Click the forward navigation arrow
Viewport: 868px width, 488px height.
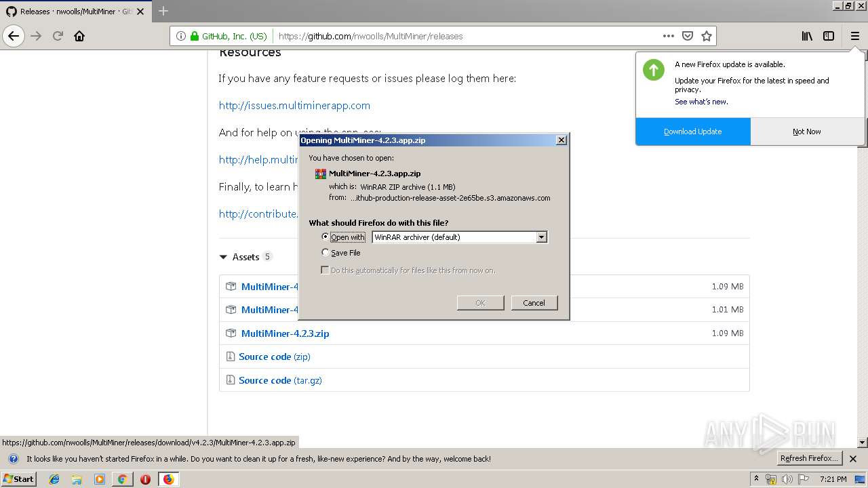(36, 36)
